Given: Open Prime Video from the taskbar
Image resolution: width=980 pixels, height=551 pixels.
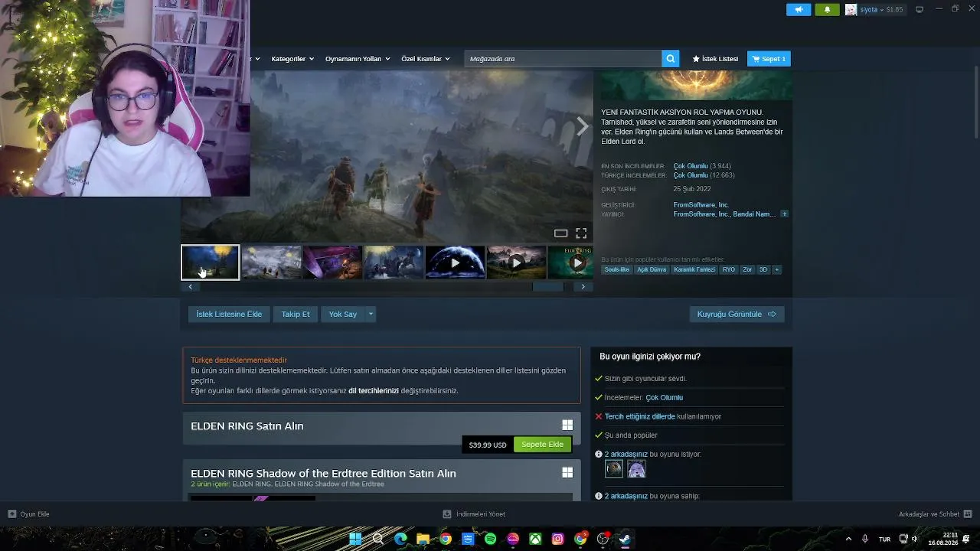Looking at the screenshot, I should click(468, 539).
